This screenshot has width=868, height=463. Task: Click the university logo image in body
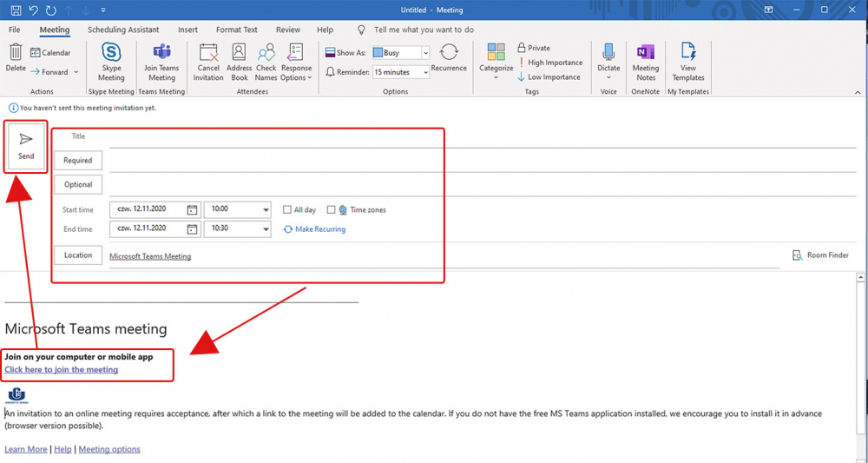pyautogui.click(x=16, y=395)
